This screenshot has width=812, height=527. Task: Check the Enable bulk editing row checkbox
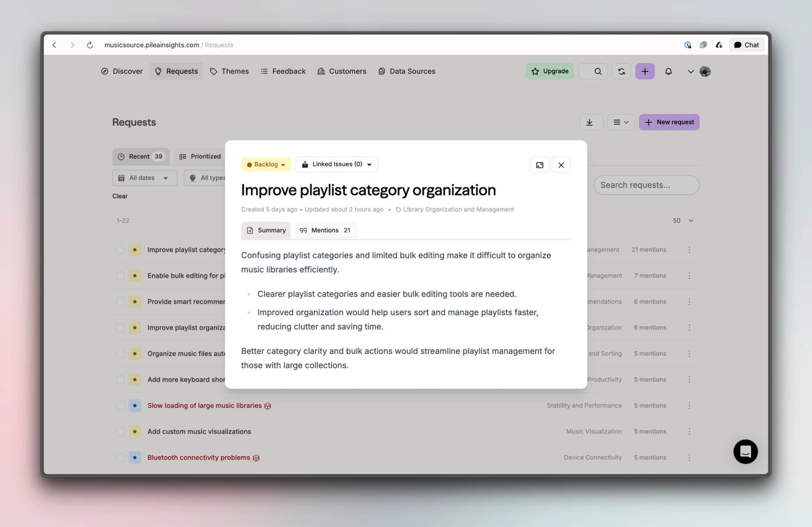pyautogui.click(x=120, y=276)
